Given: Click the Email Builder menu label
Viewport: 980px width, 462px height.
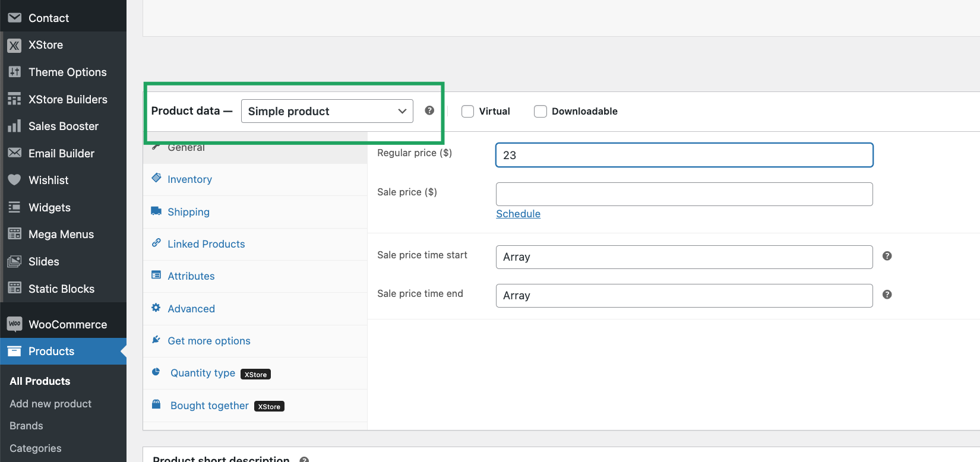Looking at the screenshot, I should coord(61,153).
